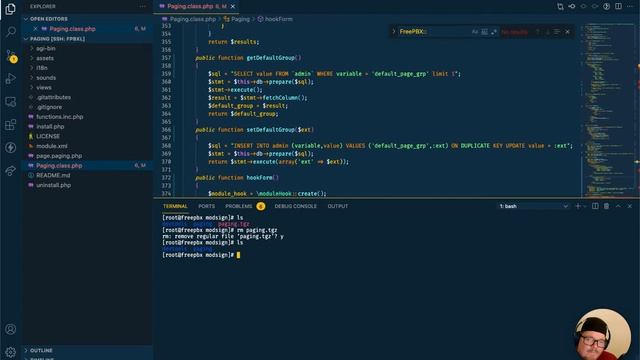Split the terminal pane

click(596, 207)
